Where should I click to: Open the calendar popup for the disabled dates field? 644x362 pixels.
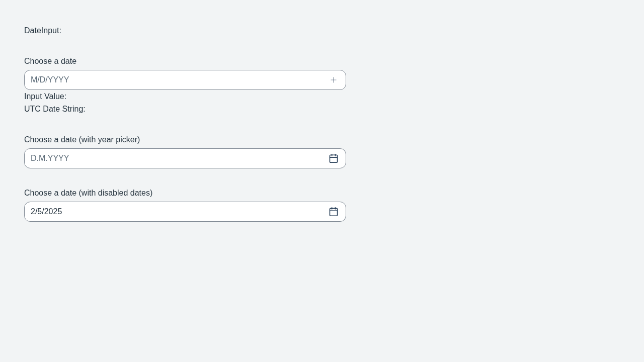(334, 212)
